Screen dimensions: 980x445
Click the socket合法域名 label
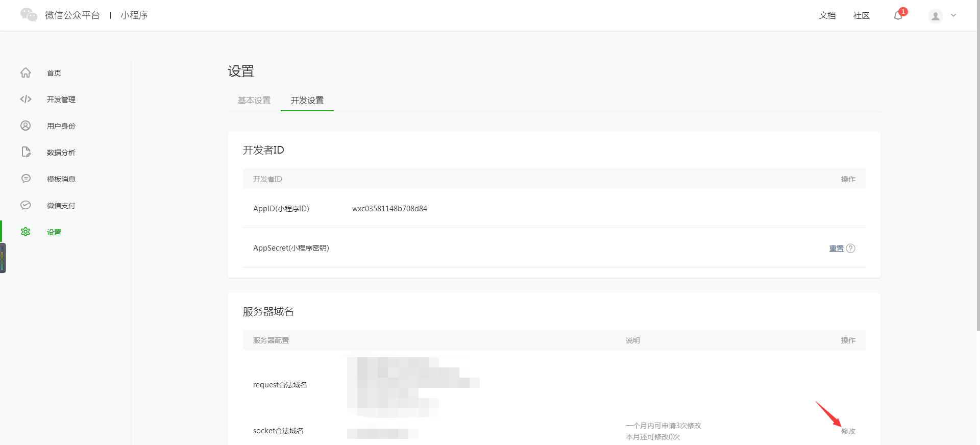click(x=278, y=431)
